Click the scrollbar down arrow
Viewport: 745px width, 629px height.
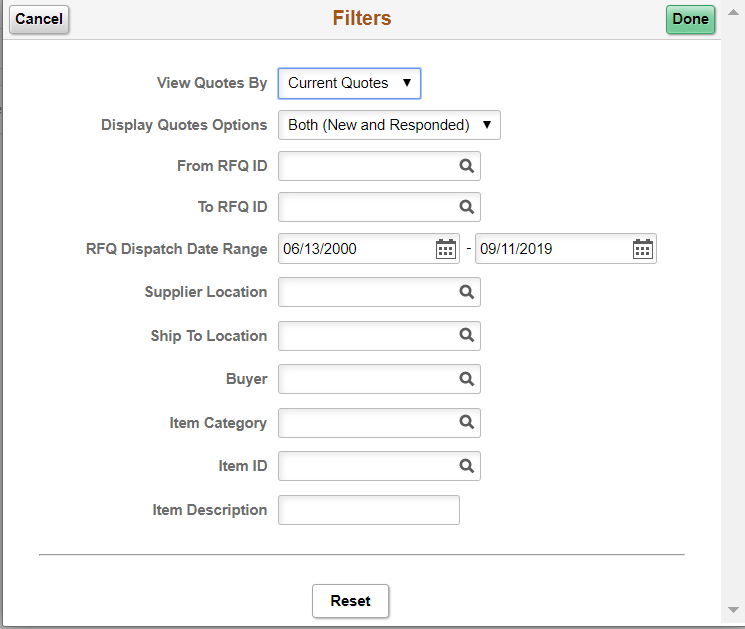tap(733, 610)
